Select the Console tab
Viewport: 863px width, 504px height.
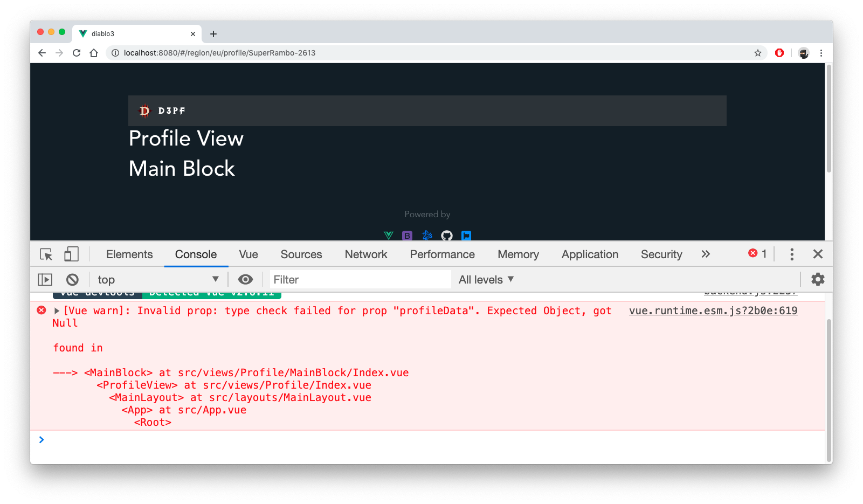[x=196, y=254]
